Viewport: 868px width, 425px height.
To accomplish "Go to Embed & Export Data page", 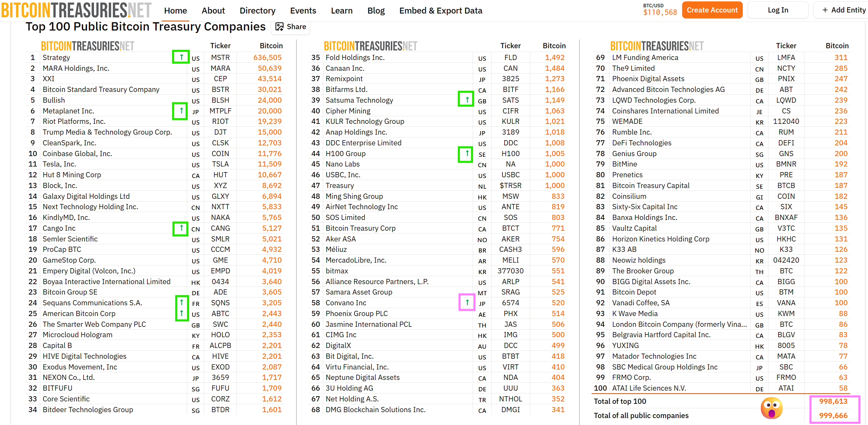I will click(x=440, y=11).
